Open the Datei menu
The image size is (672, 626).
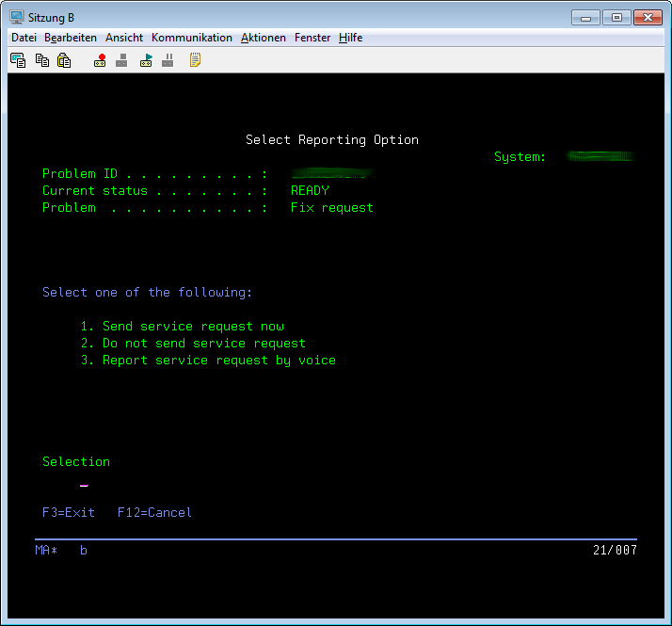click(x=24, y=38)
